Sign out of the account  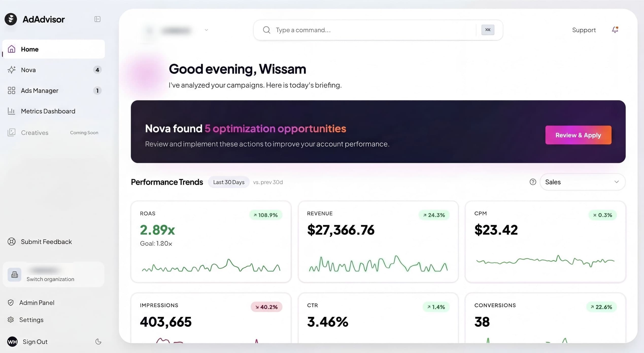point(35,342)
